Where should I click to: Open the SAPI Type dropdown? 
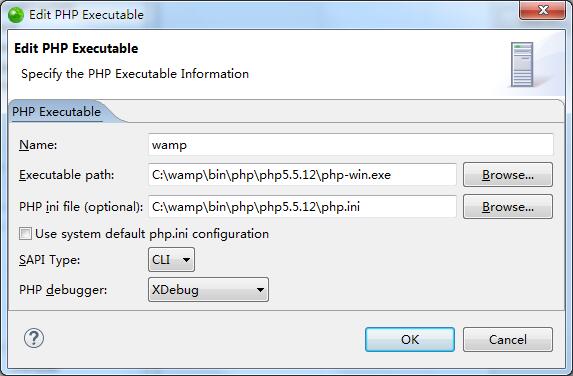tap(171, 260)
